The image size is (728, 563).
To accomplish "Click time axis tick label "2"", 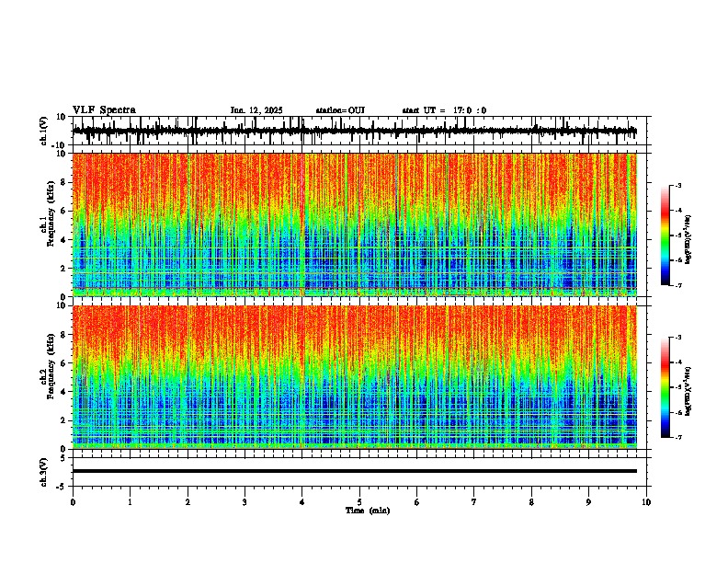I will pyautogui.click(x=188, y=502).
